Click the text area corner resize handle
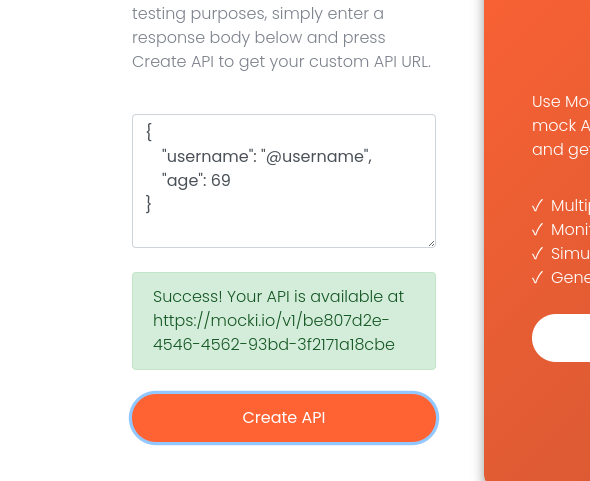This screenshot has height=481, width=590. click(x=432, y=244)
